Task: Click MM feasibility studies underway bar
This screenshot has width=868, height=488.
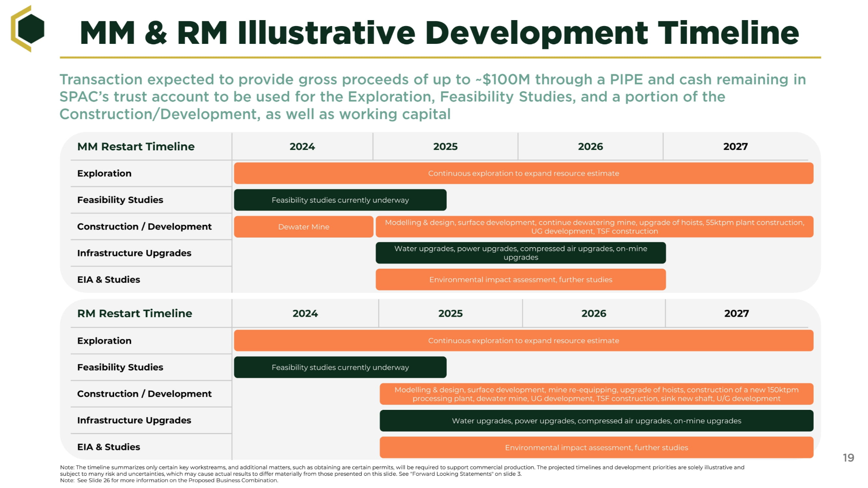Action: click(x=340, y=200)
